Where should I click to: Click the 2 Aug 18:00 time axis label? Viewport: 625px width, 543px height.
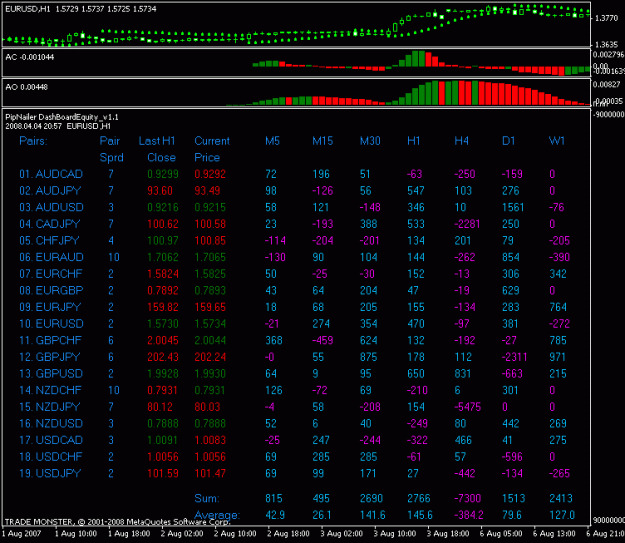point(288,533)
